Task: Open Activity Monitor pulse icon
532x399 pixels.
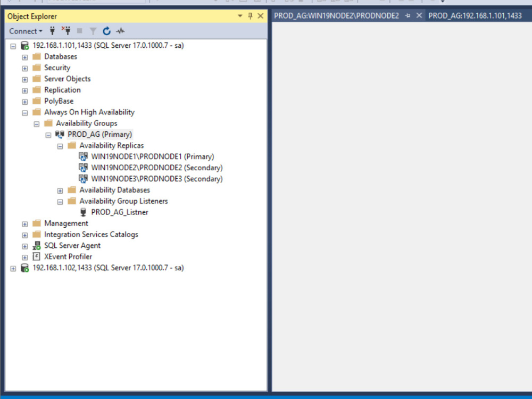Action: [120, 31]
